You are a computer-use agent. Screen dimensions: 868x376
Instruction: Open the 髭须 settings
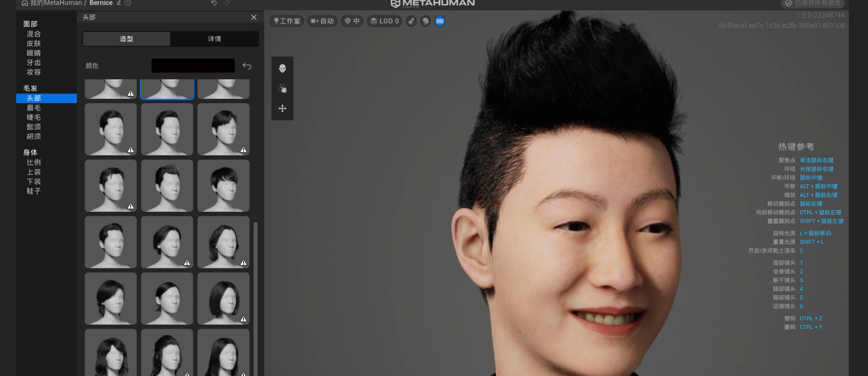point(34,127)
